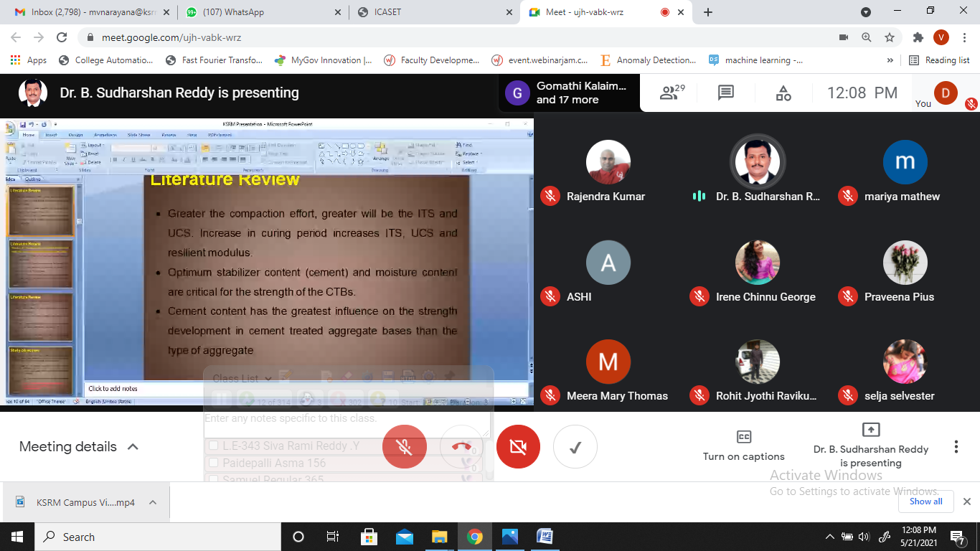Viewport: 980px width, 551px height.
Task: Turn on captions
Action: (x=744, y=446)
